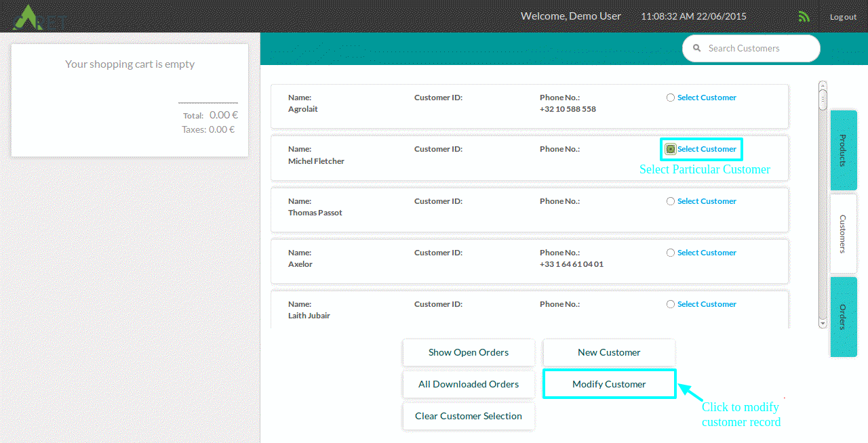Viewport: 868px width, 443px height.
Task: Click the search magnifier icon
Action: (696, 48)
